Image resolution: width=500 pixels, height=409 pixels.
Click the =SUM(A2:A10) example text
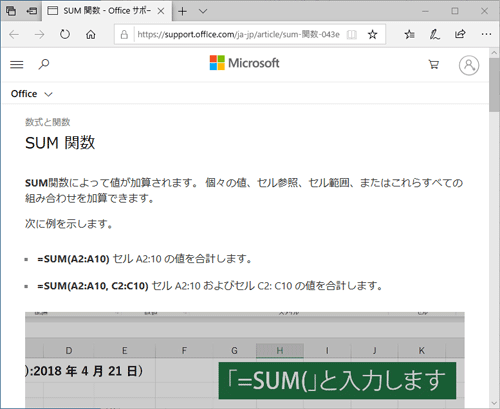point(73,259)
